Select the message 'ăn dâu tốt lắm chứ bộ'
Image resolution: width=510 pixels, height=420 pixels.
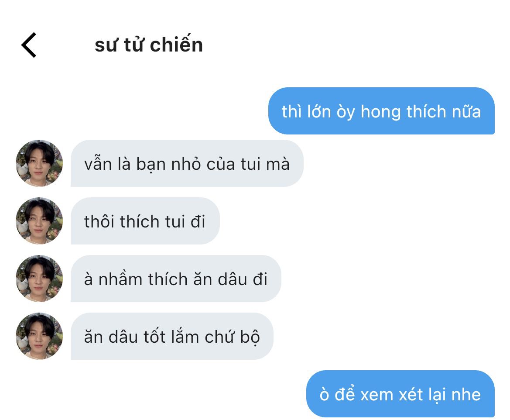click(x=172, y=336)
